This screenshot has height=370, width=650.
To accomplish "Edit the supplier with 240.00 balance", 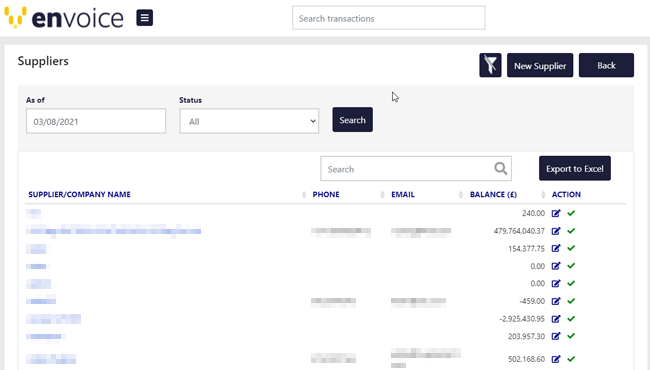I will point(556,213).
